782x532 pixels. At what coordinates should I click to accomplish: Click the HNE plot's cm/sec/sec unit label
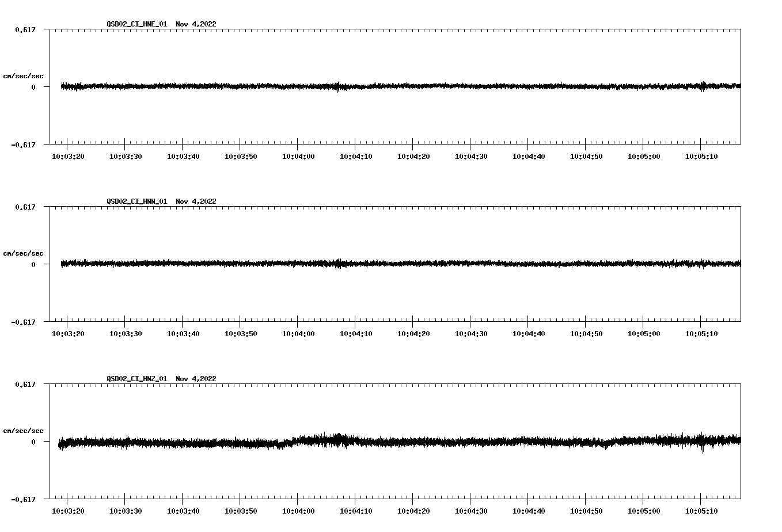23,76
